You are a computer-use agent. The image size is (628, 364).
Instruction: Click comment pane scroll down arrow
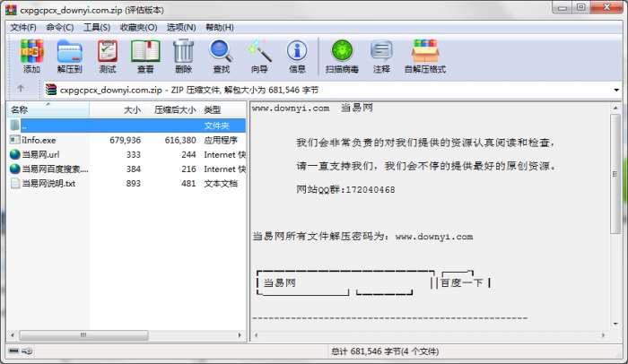coord(615,324)
